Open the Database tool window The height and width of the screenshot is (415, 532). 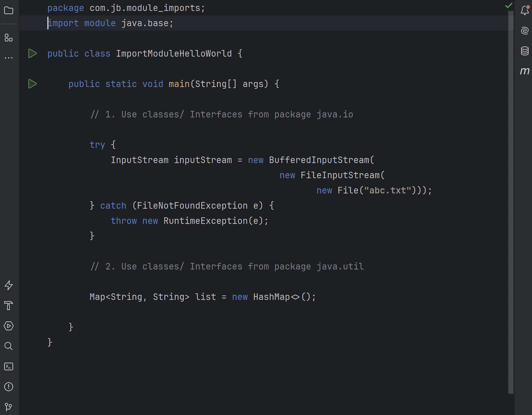pos(525,51)
